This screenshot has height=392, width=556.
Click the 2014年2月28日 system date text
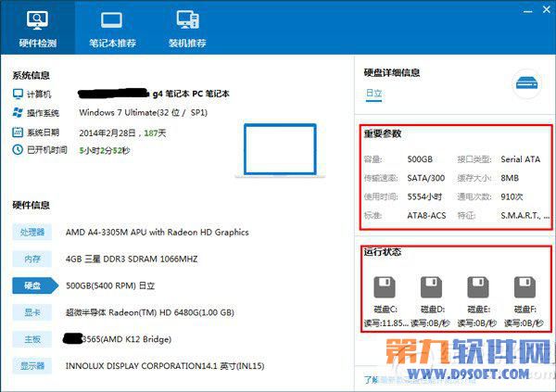tap(122, 133)
